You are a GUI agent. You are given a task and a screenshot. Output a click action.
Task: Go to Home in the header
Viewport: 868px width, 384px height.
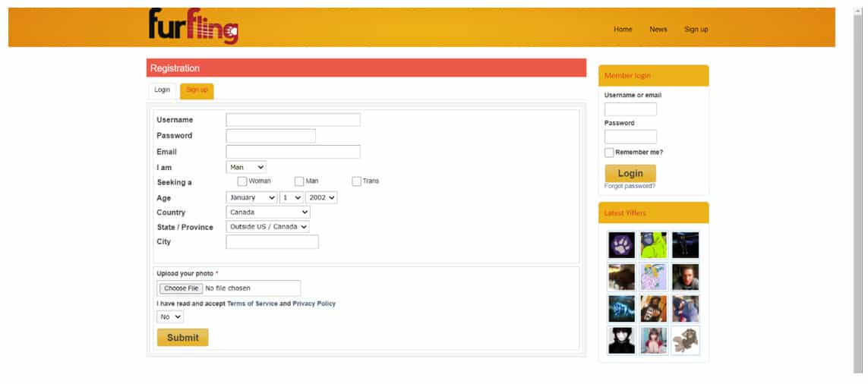coord(623,30)
